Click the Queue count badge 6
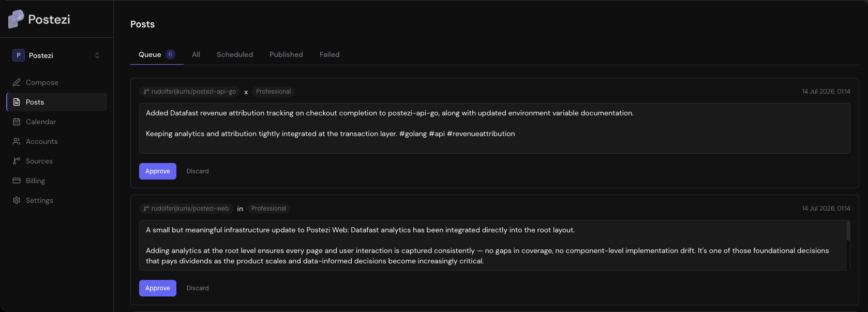This screenshot has width=868, height=312. tap(170, 54)
